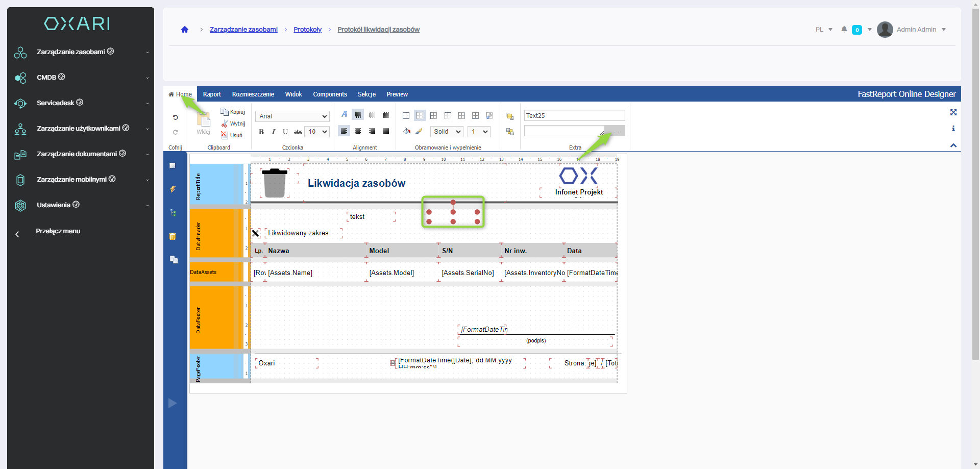Viewport: 980px width, 469px height.
Task: Open the Preview ribbon tab
Action: pos(397,94)
